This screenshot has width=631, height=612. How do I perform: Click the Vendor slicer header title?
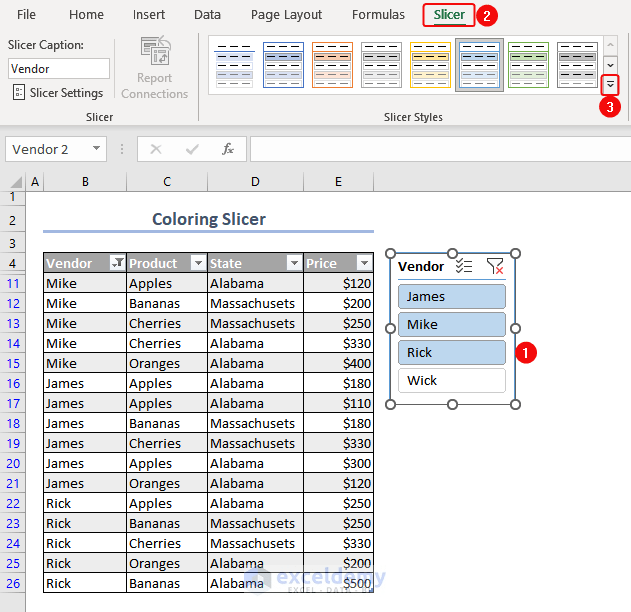(x=421, y=266)
